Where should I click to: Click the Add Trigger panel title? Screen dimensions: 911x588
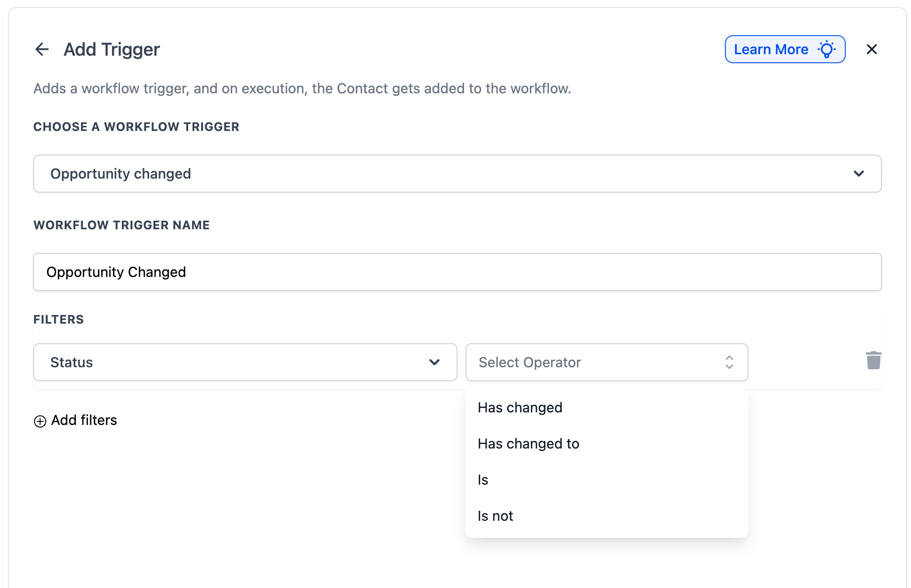click(111, 49)
